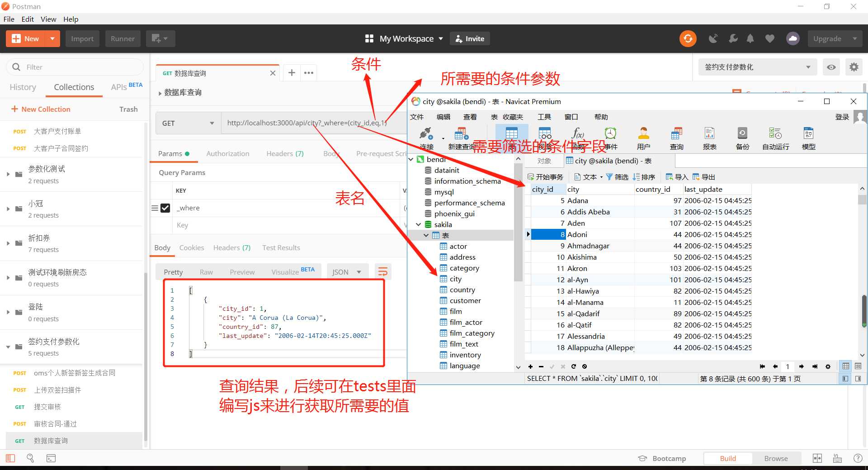The image size is (868, 470).
Task: Click the Invite button
Action: click(470, 39)
